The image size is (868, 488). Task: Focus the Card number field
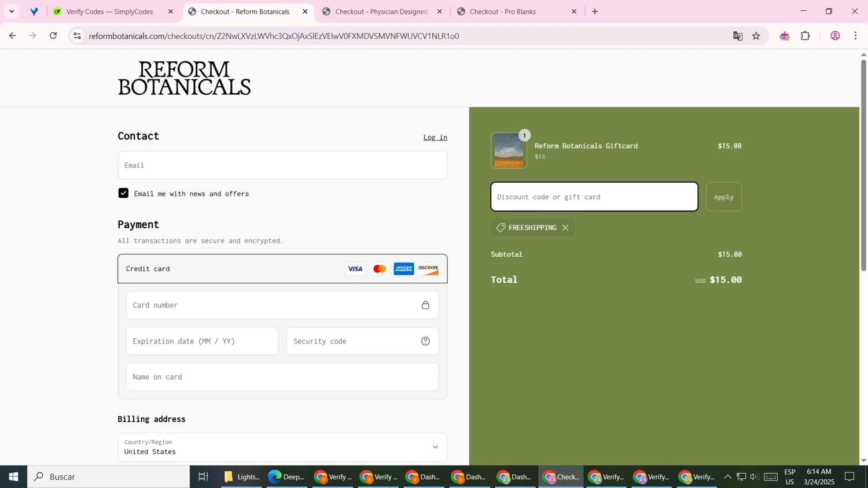(282, 305)
